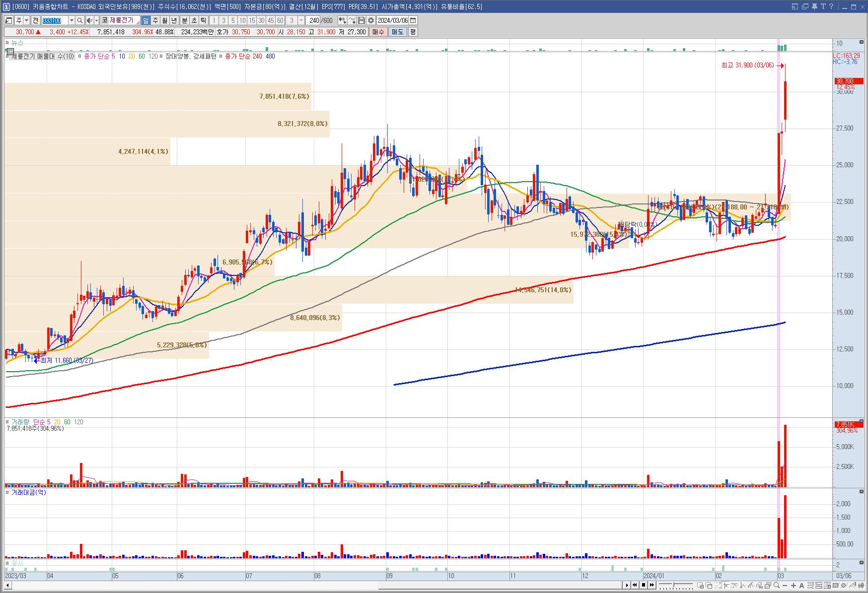Click the fast-forward button in bottom controls
868x593 pixels.
(652, 585)
